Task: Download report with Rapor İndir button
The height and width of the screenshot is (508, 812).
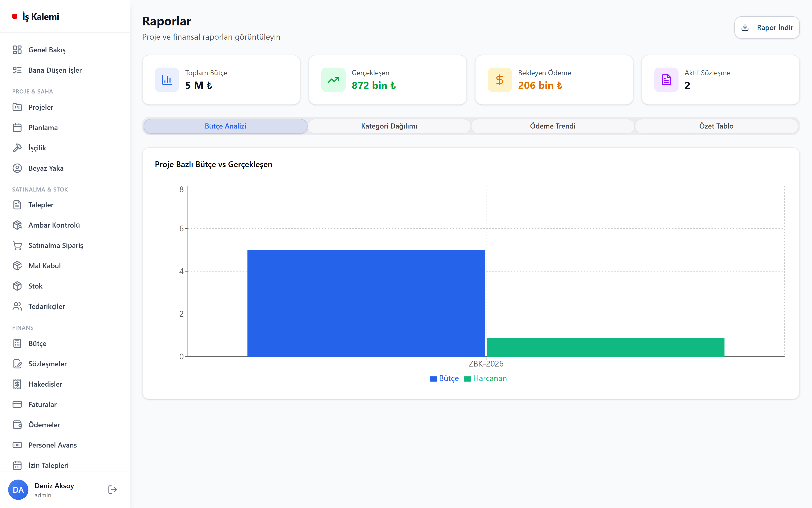Action: point(767,27)
